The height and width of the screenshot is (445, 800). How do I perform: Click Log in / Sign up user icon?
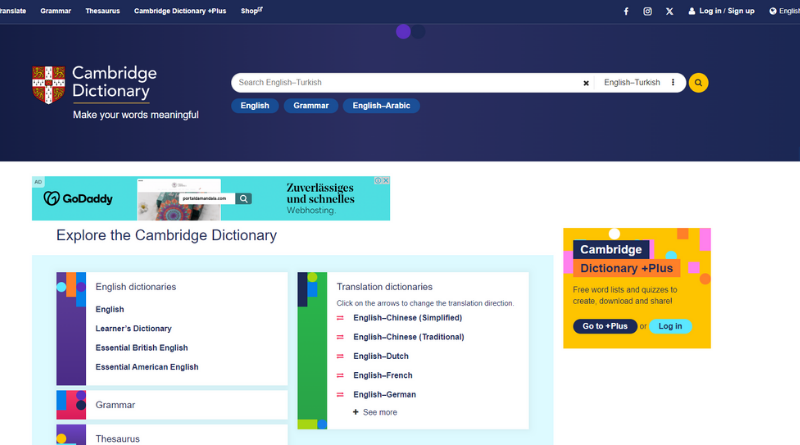click(692, 11)
